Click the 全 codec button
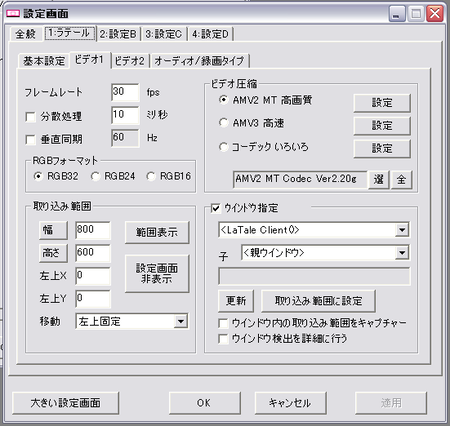The width and height of the screenshot is (450, 426). click(401, 180)
